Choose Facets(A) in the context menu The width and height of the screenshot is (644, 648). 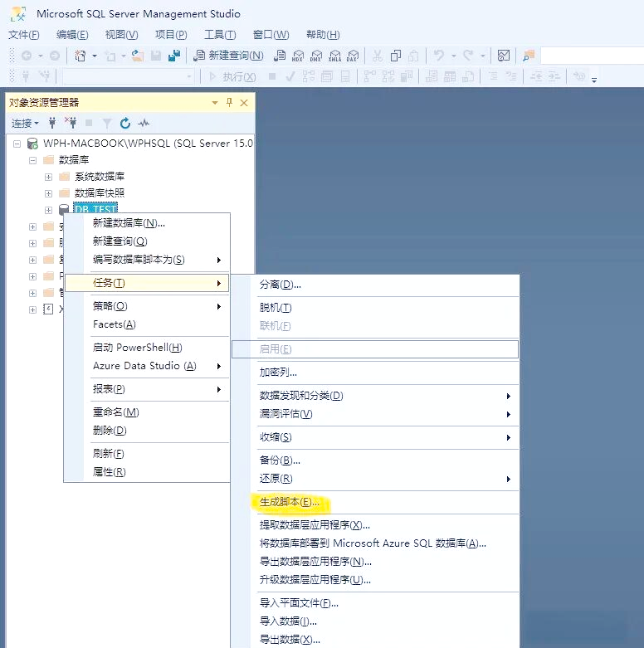click(x=147, y=324)
